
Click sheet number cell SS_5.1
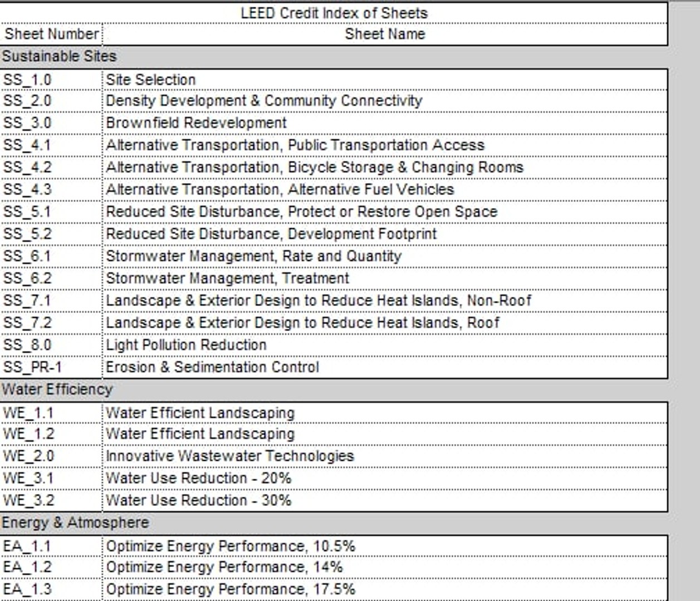(52, 212)
